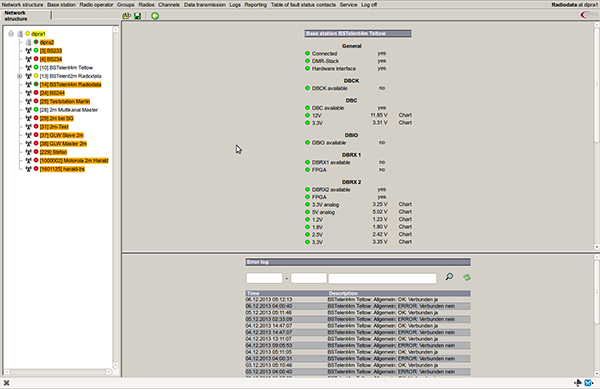Click the cross icon in bottom left corner
Viewport: 600px width, 389px height.
click(6, 382)
